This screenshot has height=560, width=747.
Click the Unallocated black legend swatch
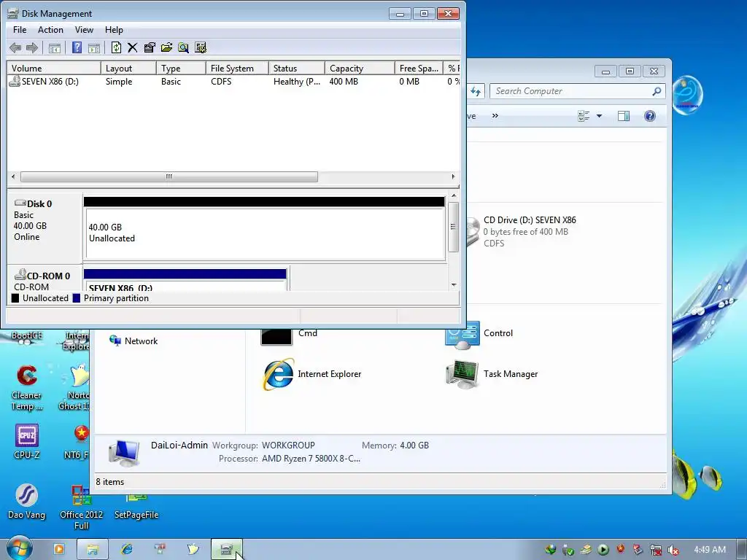coord(15,298)
